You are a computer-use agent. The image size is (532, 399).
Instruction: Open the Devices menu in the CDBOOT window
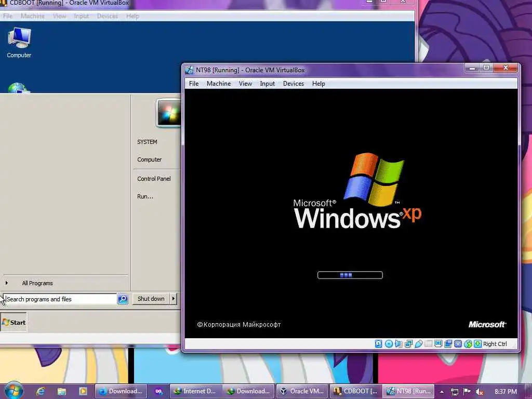pyautogui.click(x=107, y=16)
